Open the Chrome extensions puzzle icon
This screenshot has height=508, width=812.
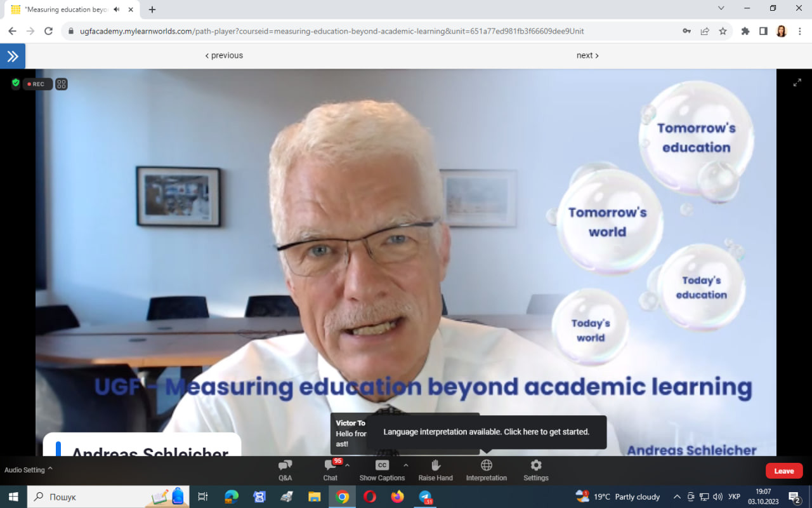click(x=745, y=31)
